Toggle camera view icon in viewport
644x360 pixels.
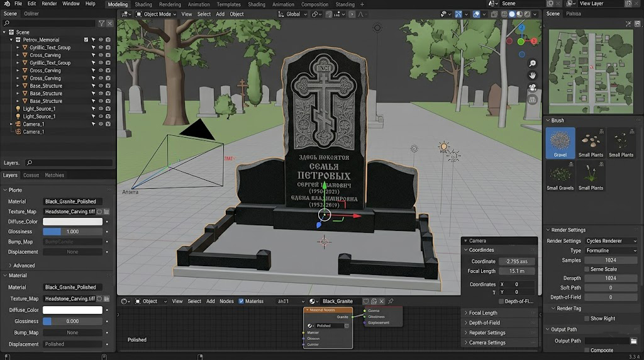pos(532,87)
